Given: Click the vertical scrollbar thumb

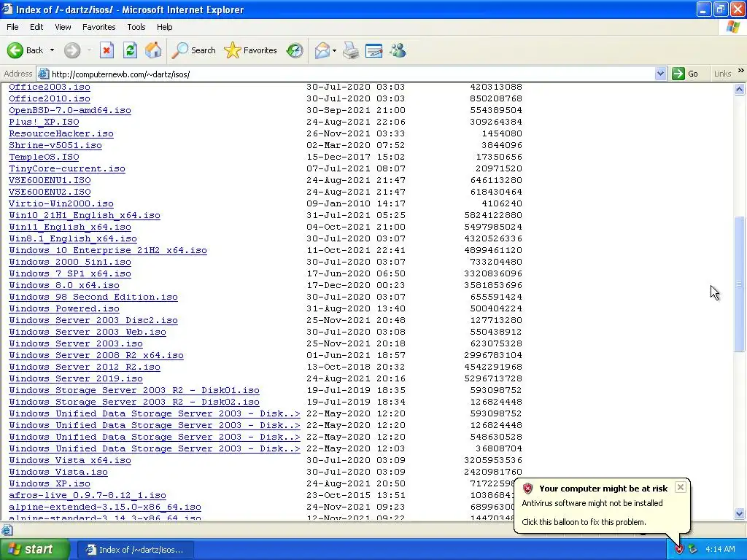Looking at the screenshot, I should point(740,284).
